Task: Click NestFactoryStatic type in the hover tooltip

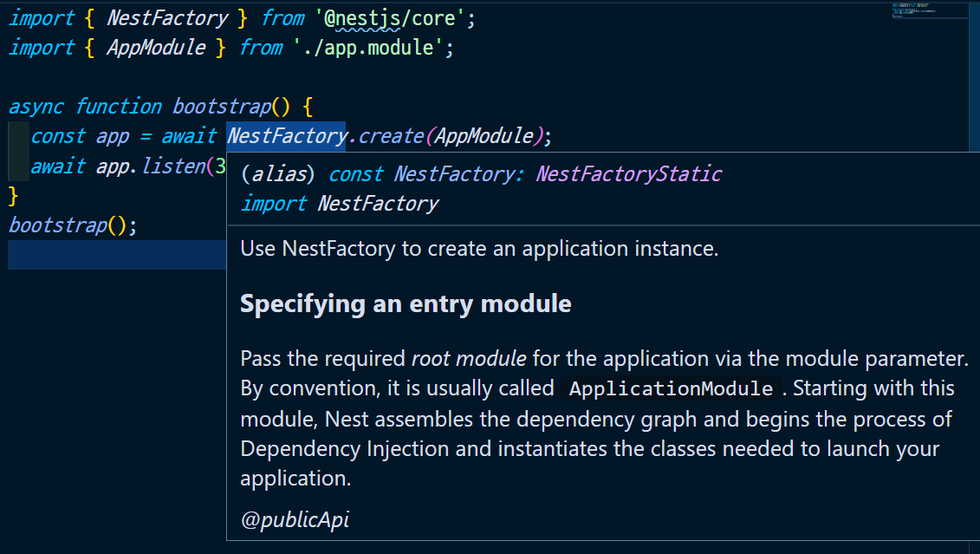Action: (629, 173)
